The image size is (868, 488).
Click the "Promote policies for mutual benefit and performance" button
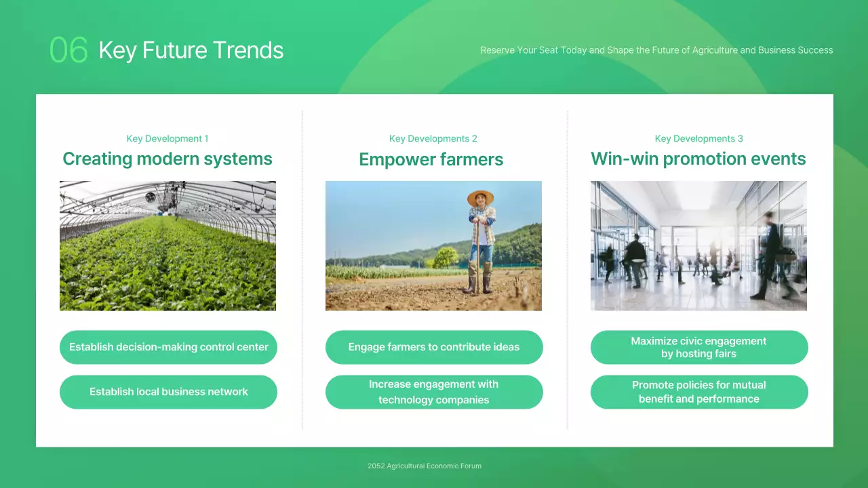[698, 392]
